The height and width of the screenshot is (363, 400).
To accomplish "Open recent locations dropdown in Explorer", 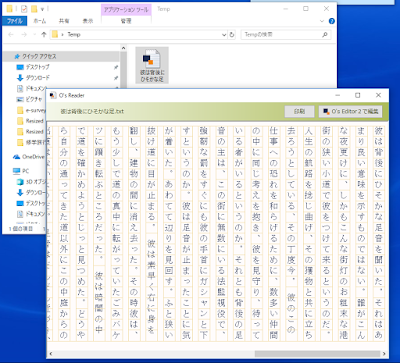I will click(x=34, y=35).
